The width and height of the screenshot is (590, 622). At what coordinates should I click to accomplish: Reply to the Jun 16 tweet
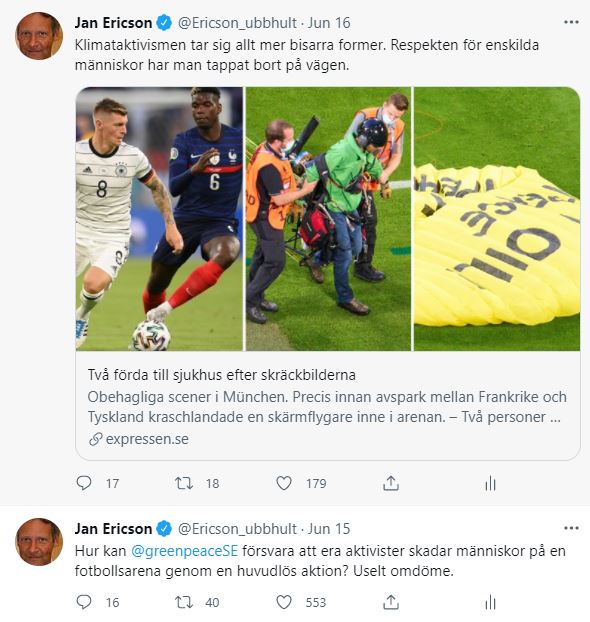point(84,483)
